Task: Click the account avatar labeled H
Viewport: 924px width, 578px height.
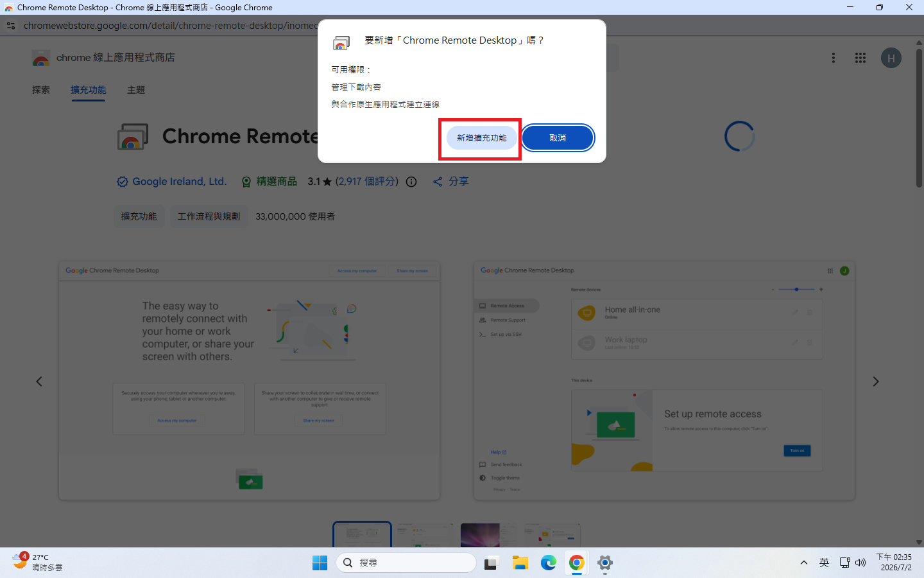Action: [x=891, y=58]
